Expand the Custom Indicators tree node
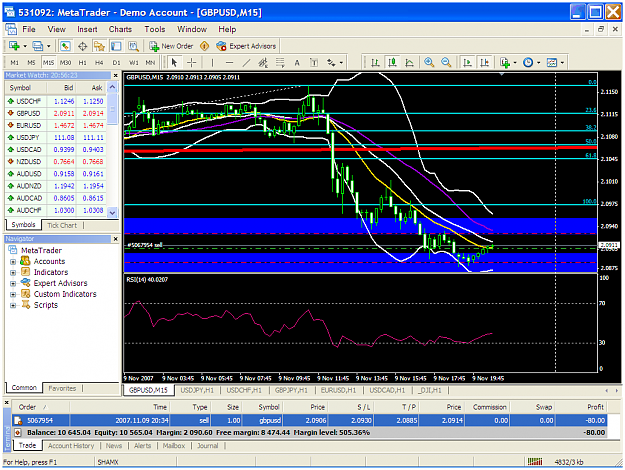625x470 pixels. (13, 295)
